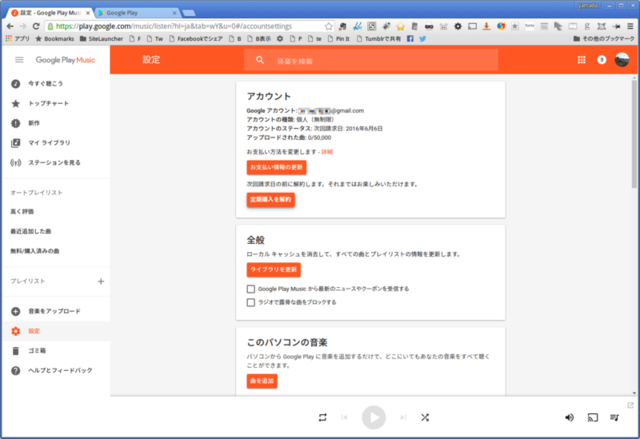Image resolution: width=640 pixels, height=439 pixels.
Task: Open ゴミ箱 in the sidebar
Action: coord(56,351)
